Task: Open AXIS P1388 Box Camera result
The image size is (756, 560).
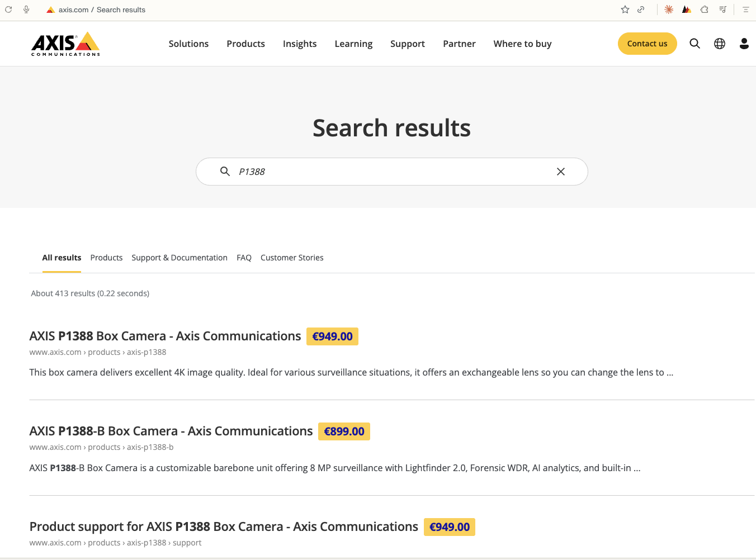Action: coord(165,336)
